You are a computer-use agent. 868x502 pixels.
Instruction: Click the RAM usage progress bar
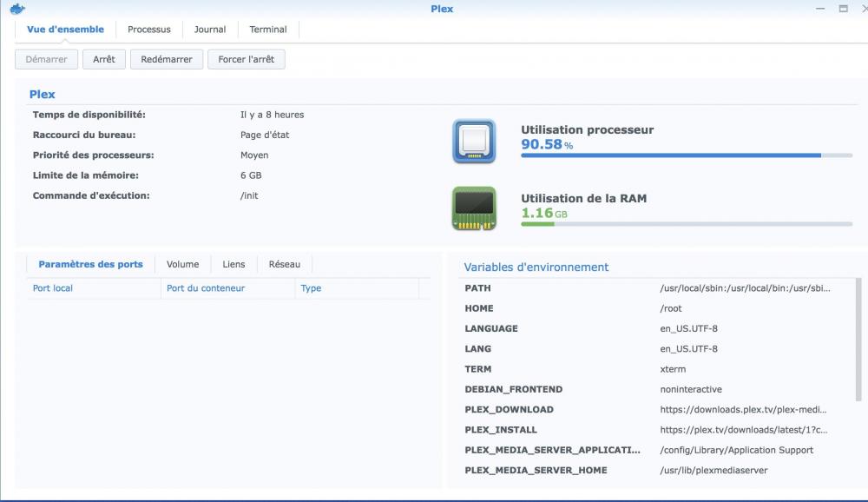pyautogui.click(x=687, y=224)
